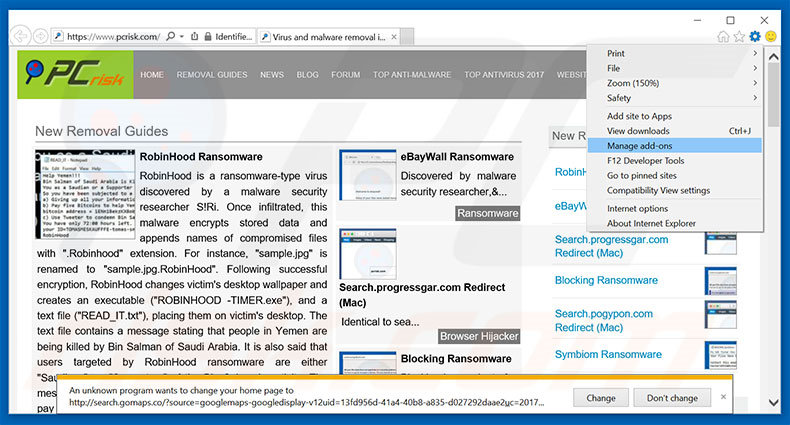Image resolution: width=790 pixels, height=425 pixels.
Task: Click the smiley feedback icon
Action: (x=771, y=36)
